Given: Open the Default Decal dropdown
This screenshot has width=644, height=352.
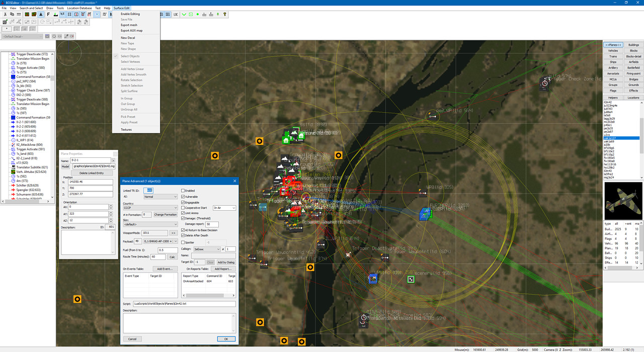Looking at the screenshot, I should pyautogui.click(x=22, y=36).
